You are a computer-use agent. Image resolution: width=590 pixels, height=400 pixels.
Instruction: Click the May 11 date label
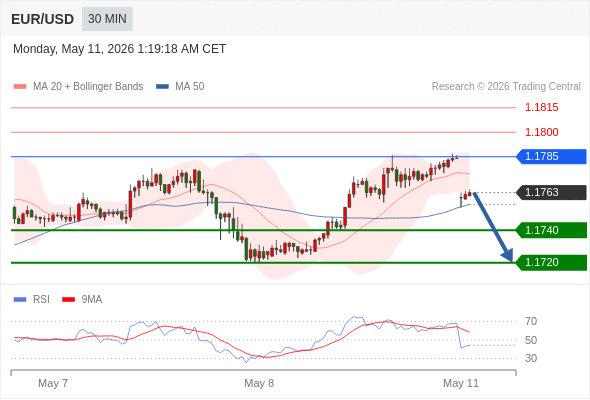pyautogui.click(x=461, y=383)
